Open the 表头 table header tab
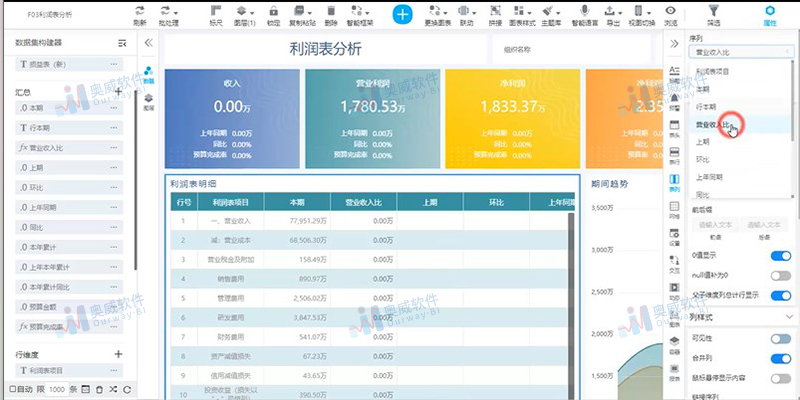 (x=674, y=129)
